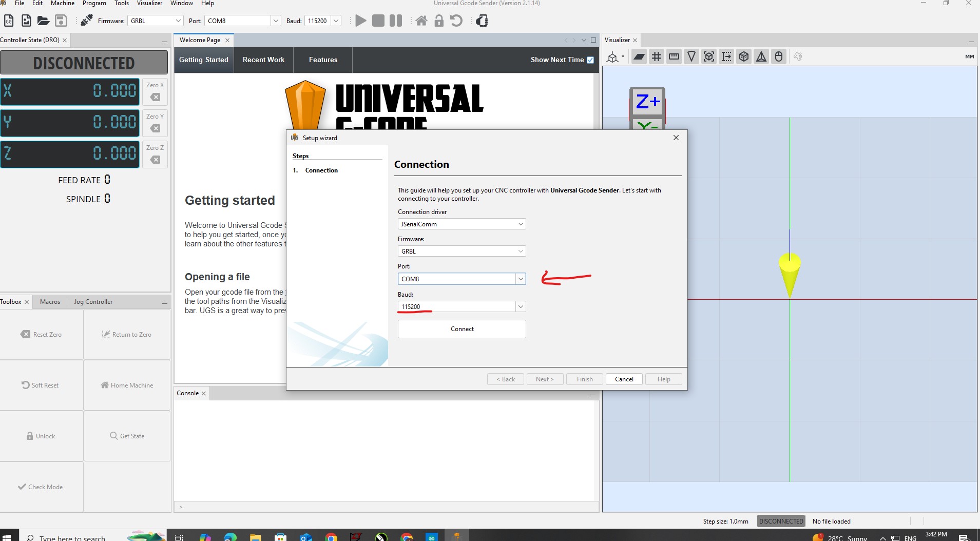Image resolution: width=980 pixels, height=541 pixels.
Task: Open a file with the folder icon
Action: (43, 21)
